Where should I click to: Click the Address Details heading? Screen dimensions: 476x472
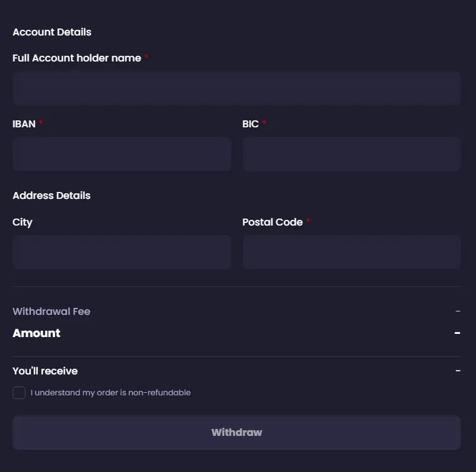point(51,196)
